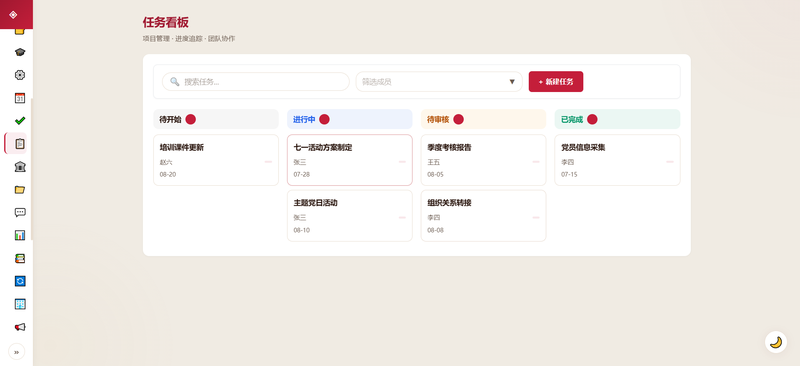Open the calendar sidebar icon
The height and width of the screenshot is (366, 800).
click(x=20, y=98)
